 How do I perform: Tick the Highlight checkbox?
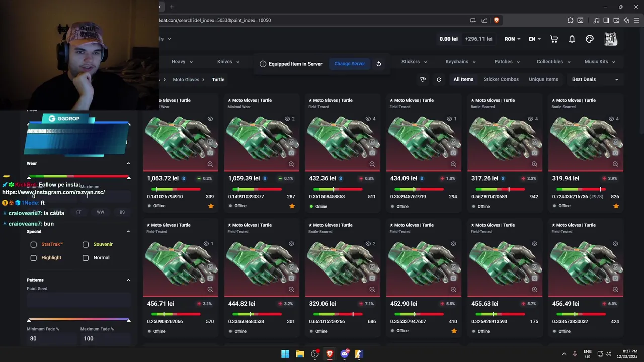(x=33, y=258)
